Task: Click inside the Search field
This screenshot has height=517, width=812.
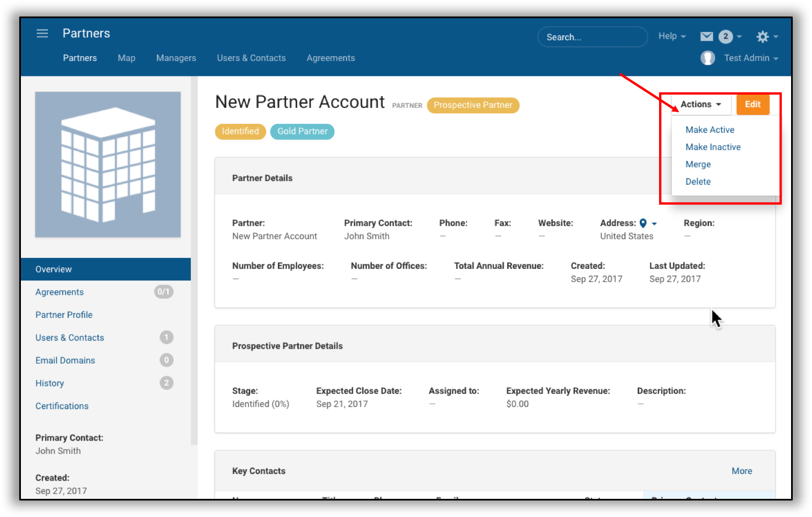Action: 592,36
